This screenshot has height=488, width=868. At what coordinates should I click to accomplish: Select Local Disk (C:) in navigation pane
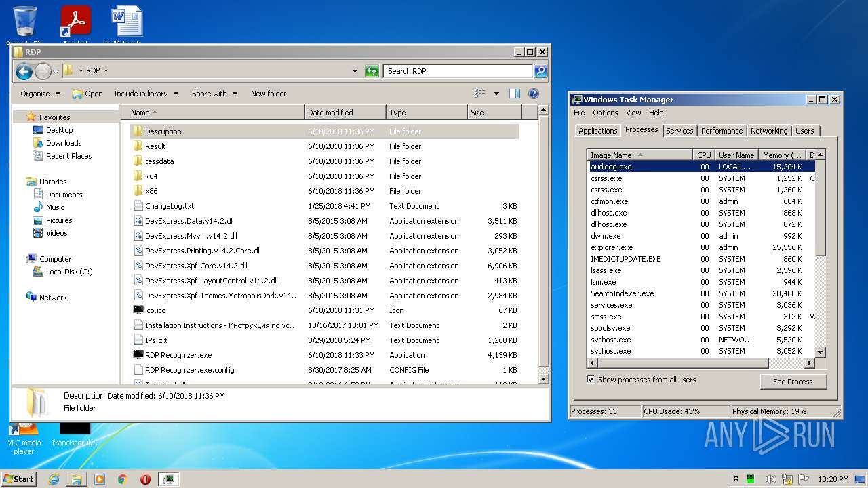(69, 272)
